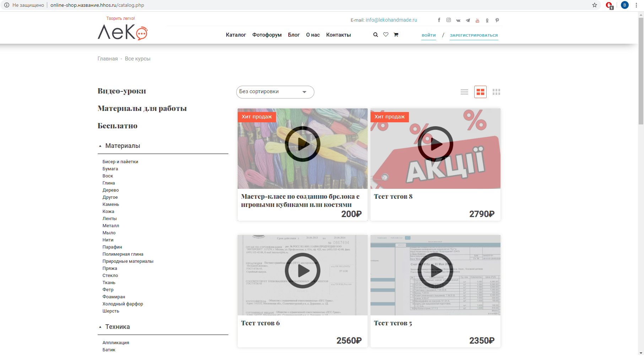Screen dimensions: 644x357
Task: Select the Материалы для работы category
Action: [x=142, y=108]
